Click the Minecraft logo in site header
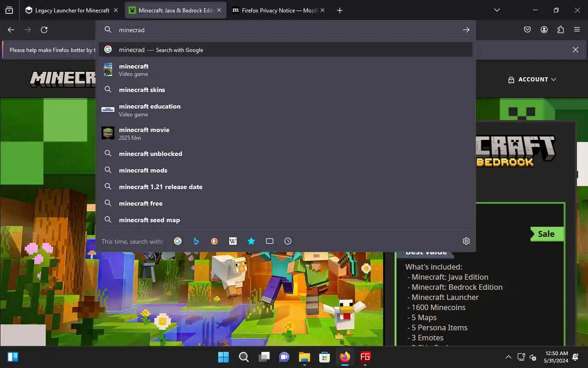The height and width of the screenshot is (368, 588). 63,79
